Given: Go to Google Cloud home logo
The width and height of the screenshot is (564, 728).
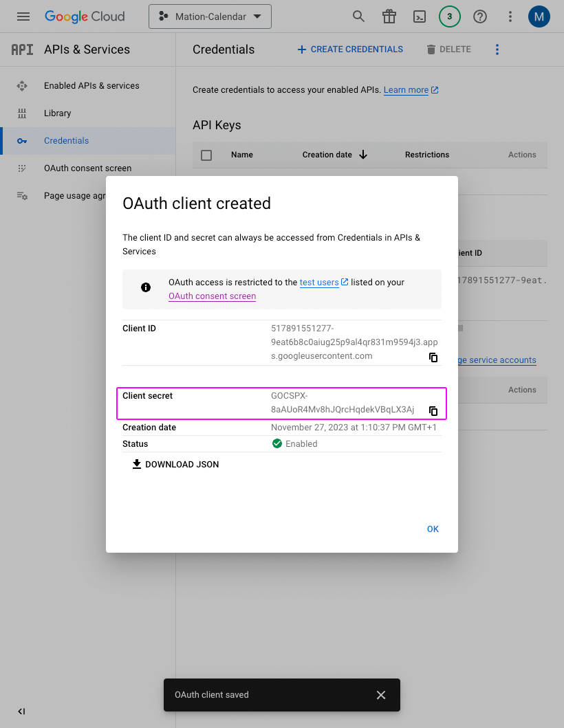Looking at the screenshot, I should coord(85,16).
